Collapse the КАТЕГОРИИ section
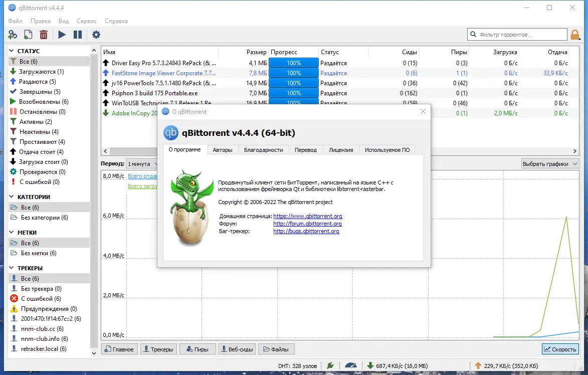This screenshot has height=375, width=588. (x=11, y=197)
